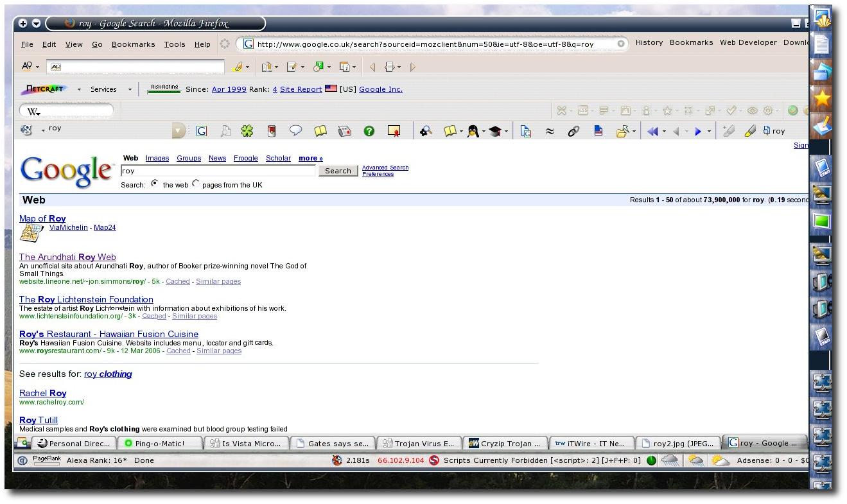The height and width of the screenshot is (504, 847).
Task: Open the Netcraft logo dropdown arrow
Action: [79, 90]
